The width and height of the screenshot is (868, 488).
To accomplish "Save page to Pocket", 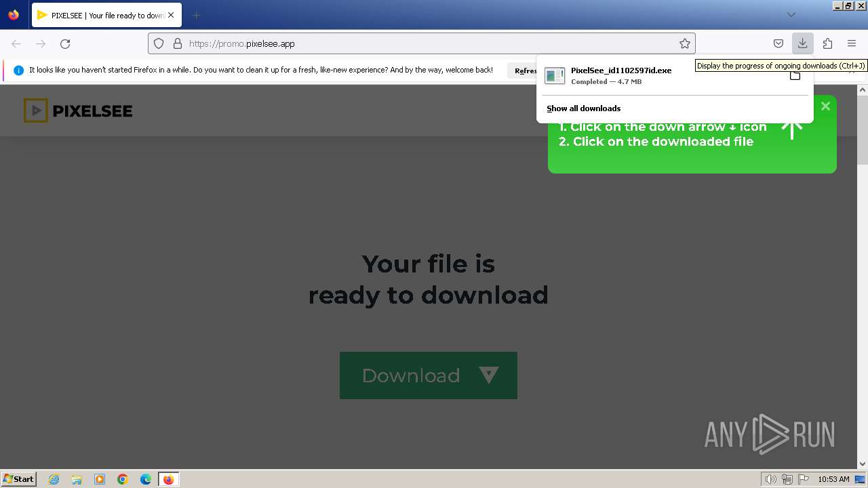I will [x=778, y=43].
